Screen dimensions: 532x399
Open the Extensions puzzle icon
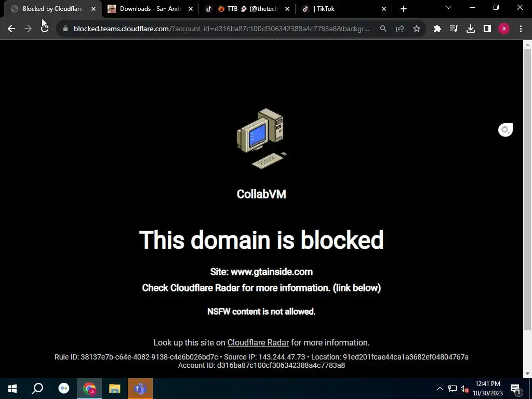point(437,29)
